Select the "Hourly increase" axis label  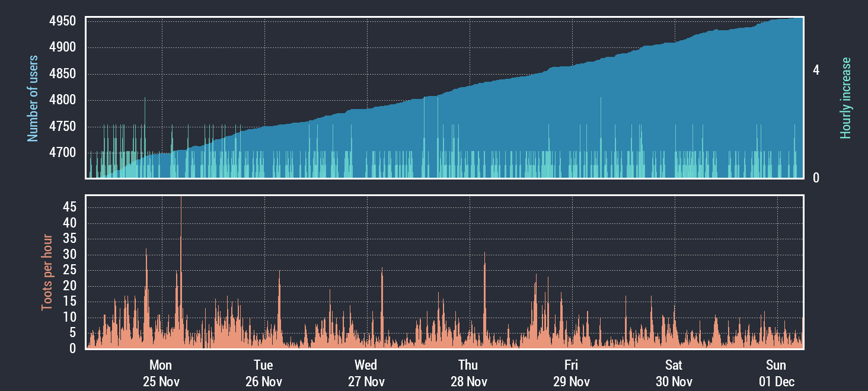pyautogui.click(x=845, y=98)
